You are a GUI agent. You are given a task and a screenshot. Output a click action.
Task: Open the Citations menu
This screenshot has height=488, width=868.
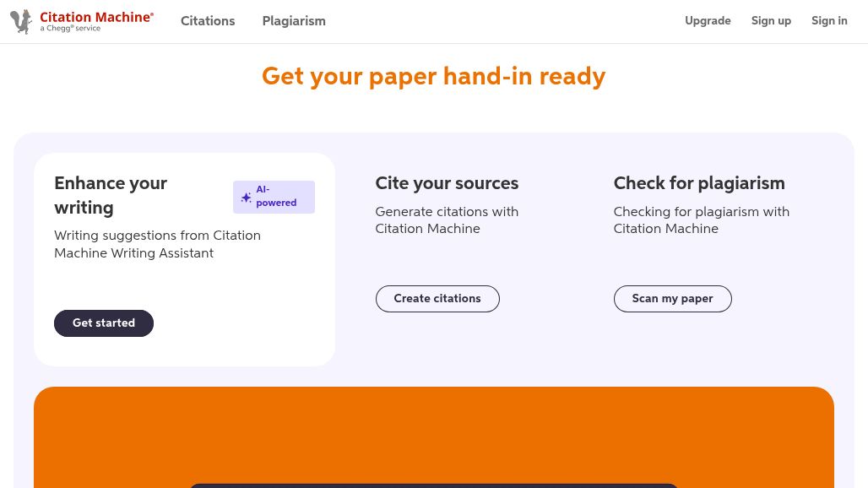point(208,21)
